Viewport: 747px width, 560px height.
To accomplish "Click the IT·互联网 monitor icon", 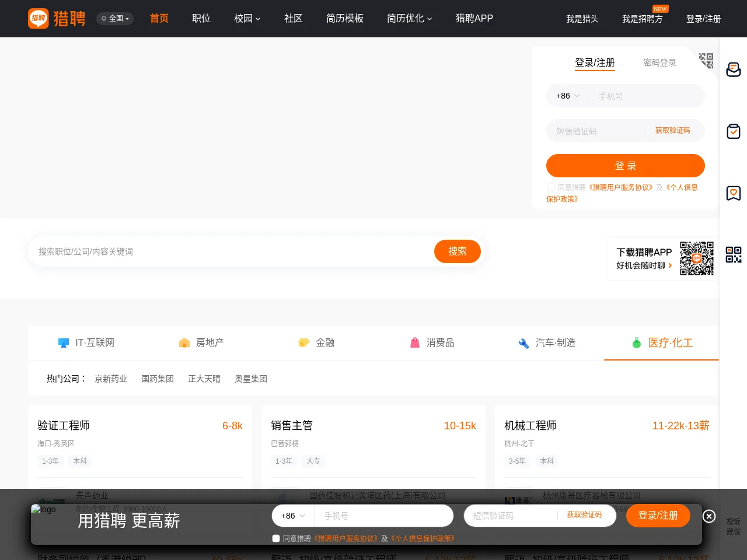I will [64, 343].
